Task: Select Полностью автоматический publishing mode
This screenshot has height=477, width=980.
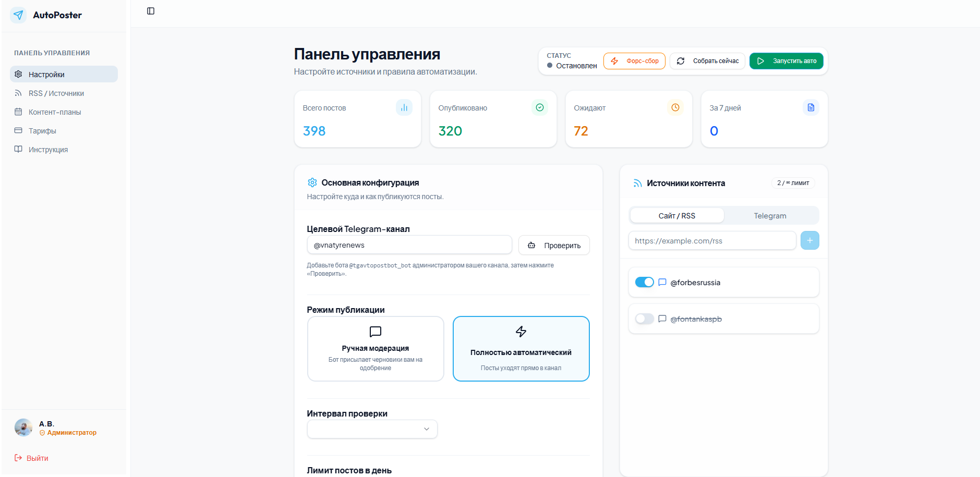Action: pyautogui.click(x=521, y=349)
